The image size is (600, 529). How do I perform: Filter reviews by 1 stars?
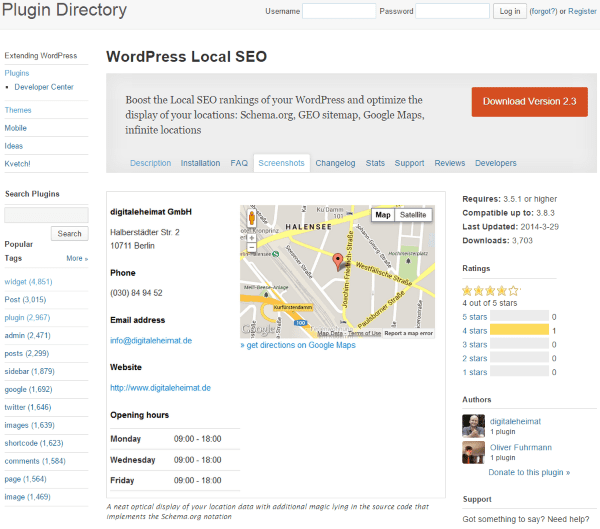pos(474,372)
